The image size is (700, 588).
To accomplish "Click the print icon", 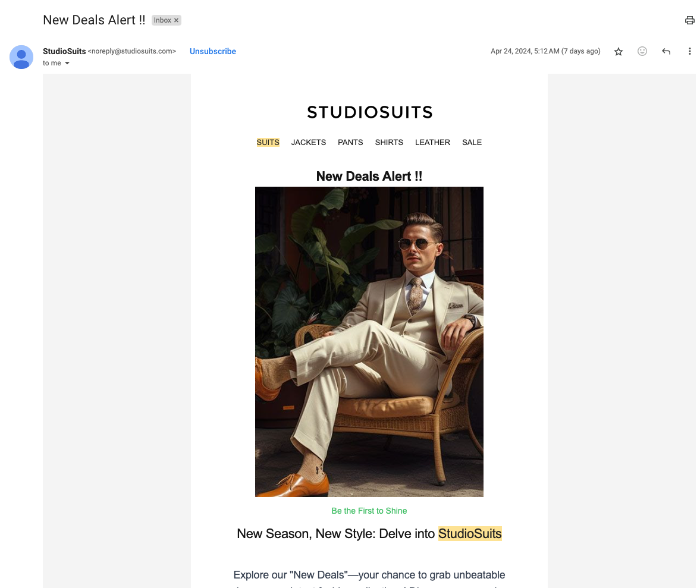I will (689, 20).
